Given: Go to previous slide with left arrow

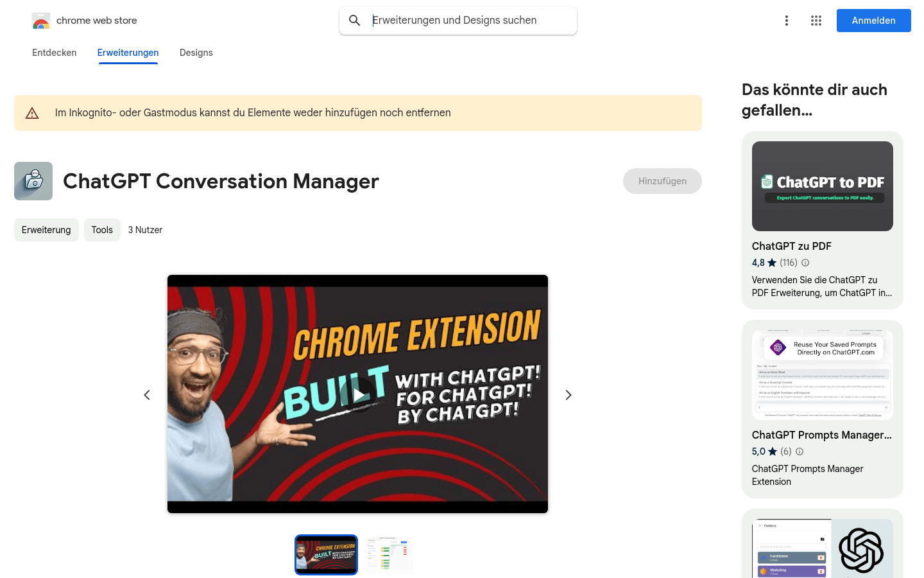Looking at the screenshot, I should coord(147,395).
